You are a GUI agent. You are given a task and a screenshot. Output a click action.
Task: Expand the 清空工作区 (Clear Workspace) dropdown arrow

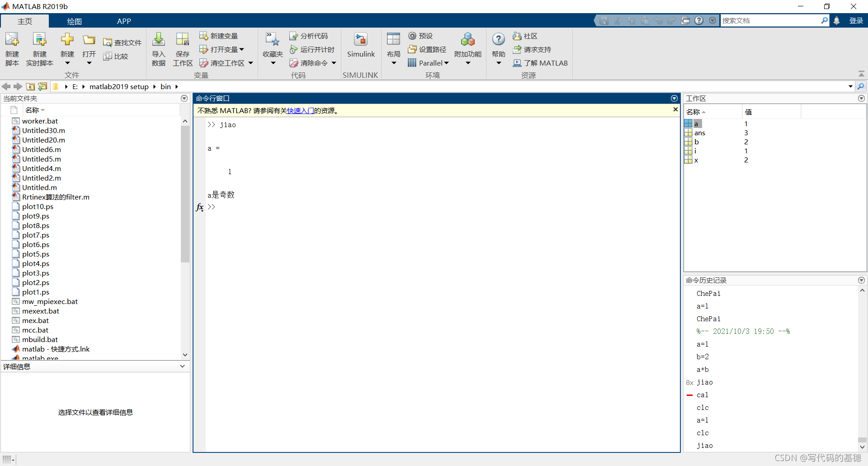pos(250,63)
